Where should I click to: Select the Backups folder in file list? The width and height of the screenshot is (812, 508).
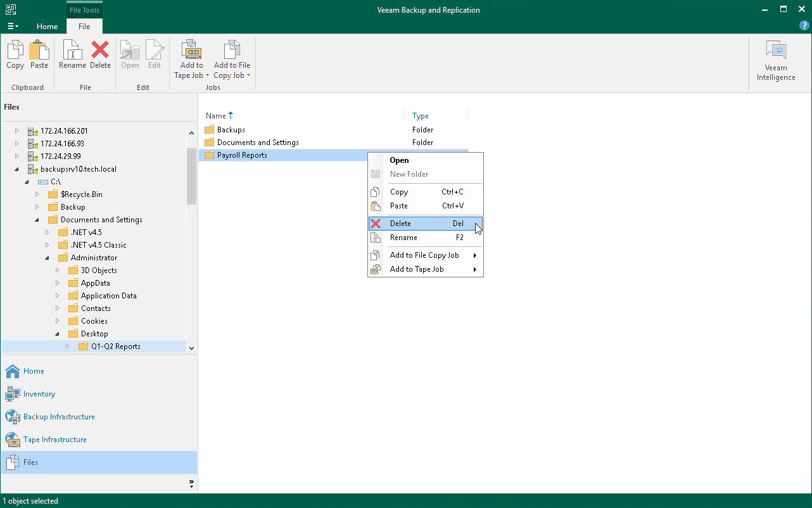(x=231, y=130)
